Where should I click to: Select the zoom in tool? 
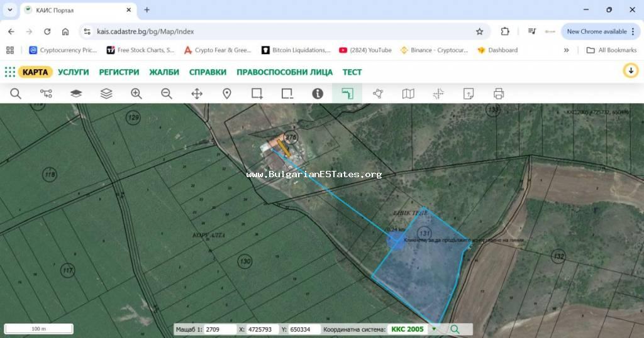pyautogui.click(x=136, y=94)
